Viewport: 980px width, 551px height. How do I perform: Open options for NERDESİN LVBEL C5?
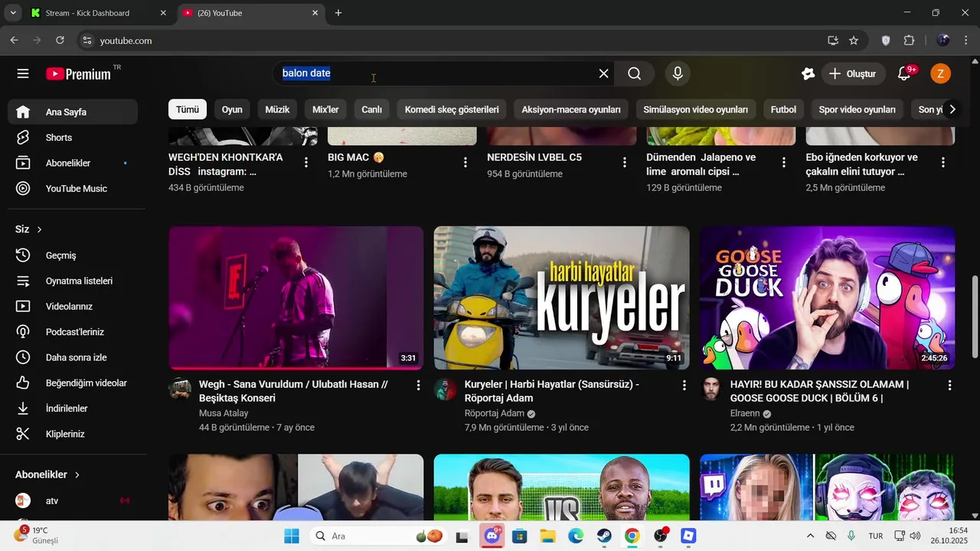point(625,162)
